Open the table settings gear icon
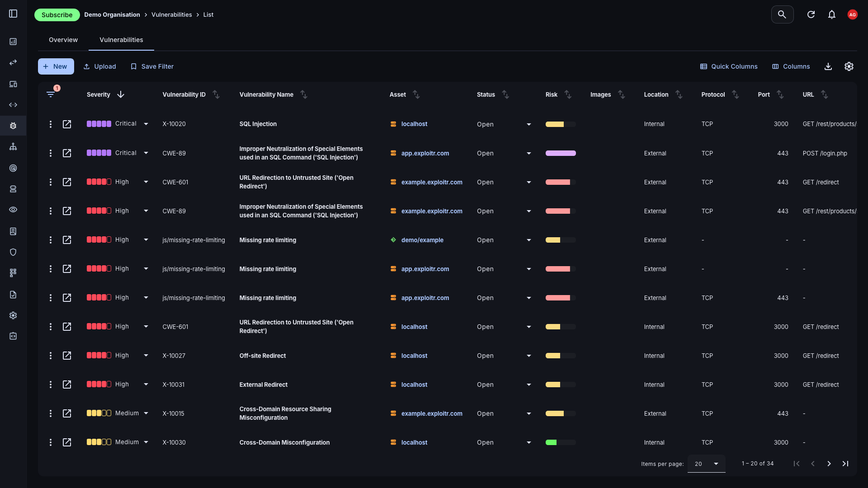Image resolution: width=868 pixels, height=488 pixels. 849,66
